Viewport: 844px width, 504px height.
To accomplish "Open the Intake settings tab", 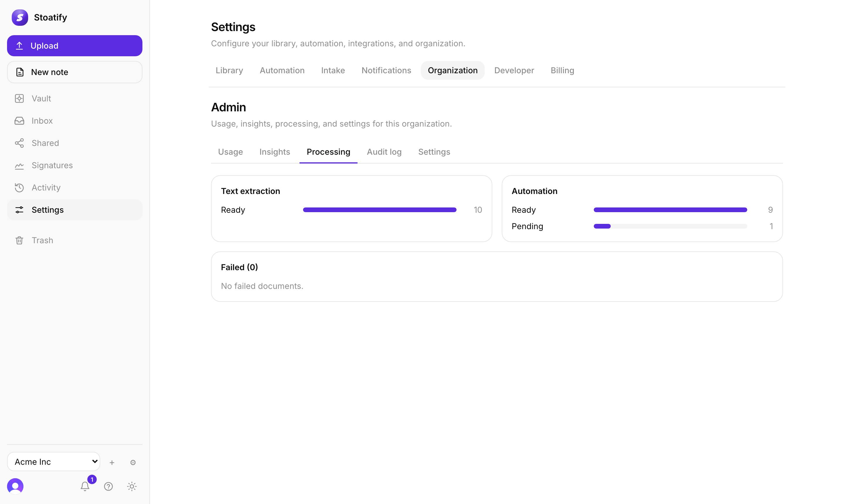I will pos(333,70).
